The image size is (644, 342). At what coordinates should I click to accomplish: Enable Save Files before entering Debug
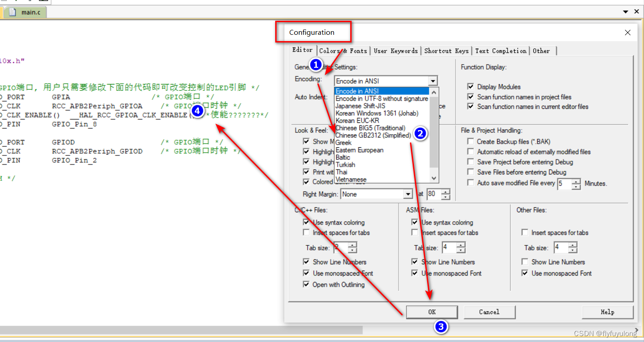[470, 172]
